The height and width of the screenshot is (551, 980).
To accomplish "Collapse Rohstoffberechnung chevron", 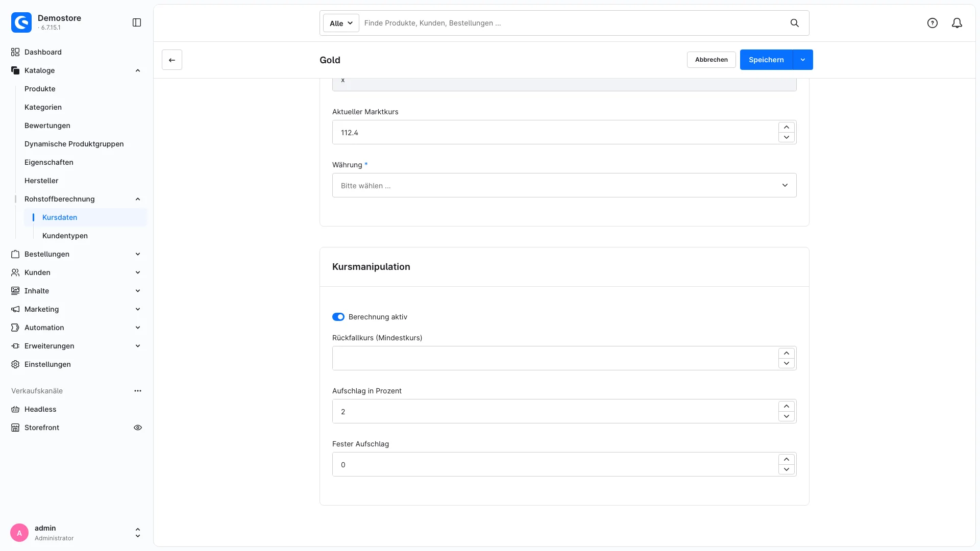I will tap(138, 199).
